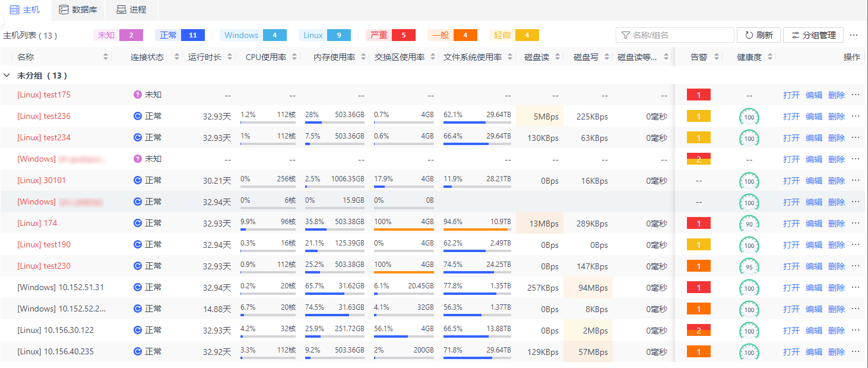Click yellow alarm badge for test236

[699, 117]
